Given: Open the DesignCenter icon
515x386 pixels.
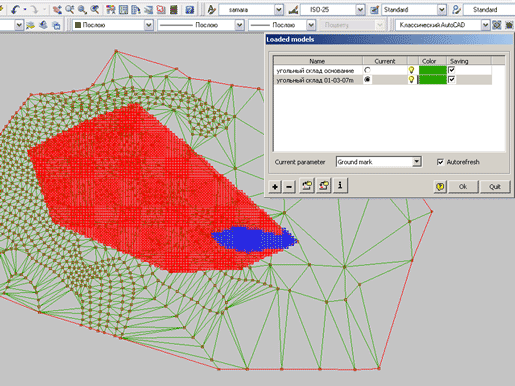Looking at the screenshot, I should tap(123, 10).
